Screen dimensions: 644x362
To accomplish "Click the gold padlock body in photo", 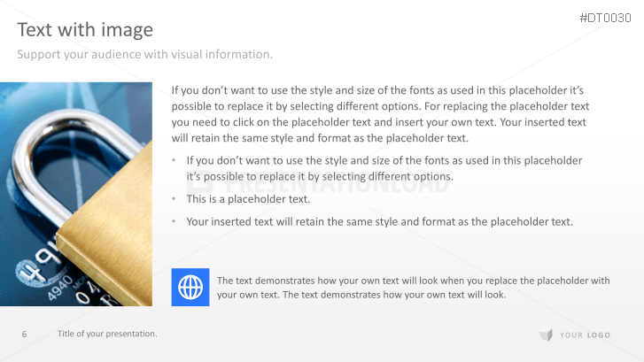I will click(111, 248).
